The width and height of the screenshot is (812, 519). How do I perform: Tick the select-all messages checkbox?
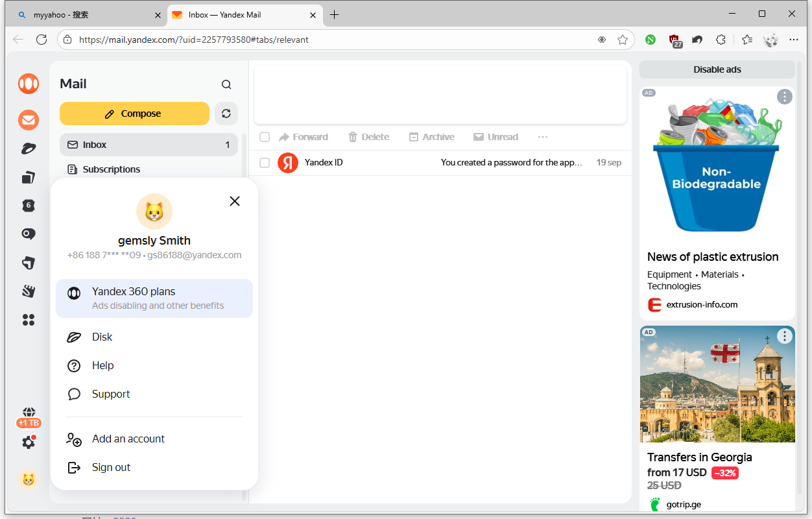pos(265,137)
